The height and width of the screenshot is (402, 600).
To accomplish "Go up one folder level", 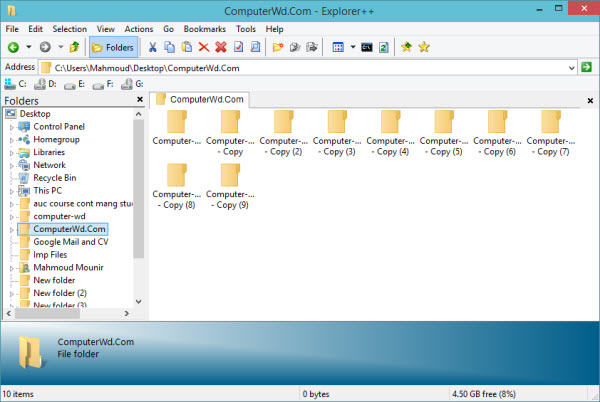I will [x=74, y=47].
